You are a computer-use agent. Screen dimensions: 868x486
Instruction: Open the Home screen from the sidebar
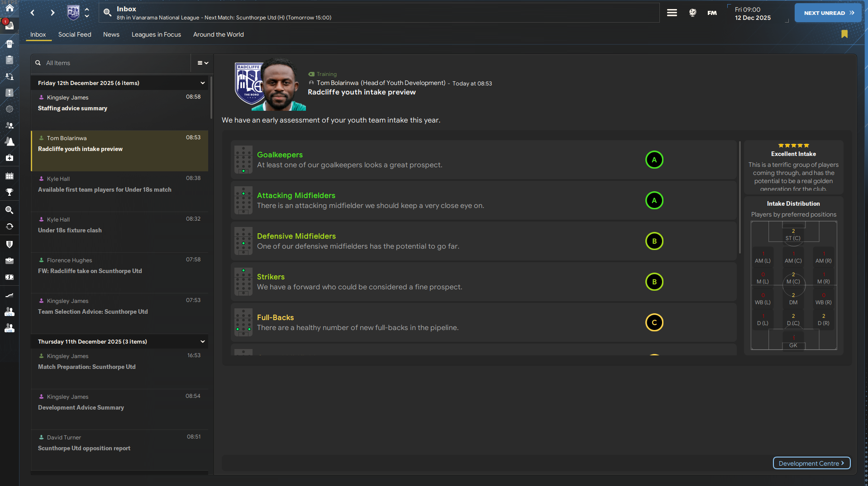point(10,8)
